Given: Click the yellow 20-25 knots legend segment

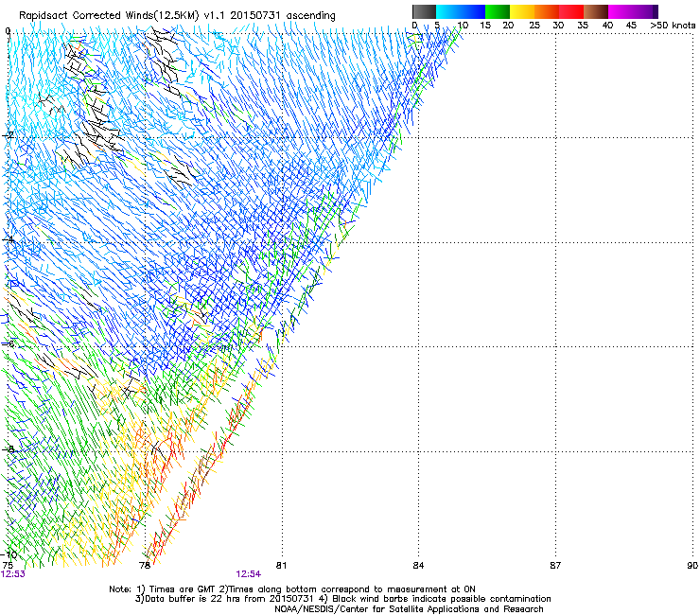Looking at the screenshot, I should tap(522, 11).
